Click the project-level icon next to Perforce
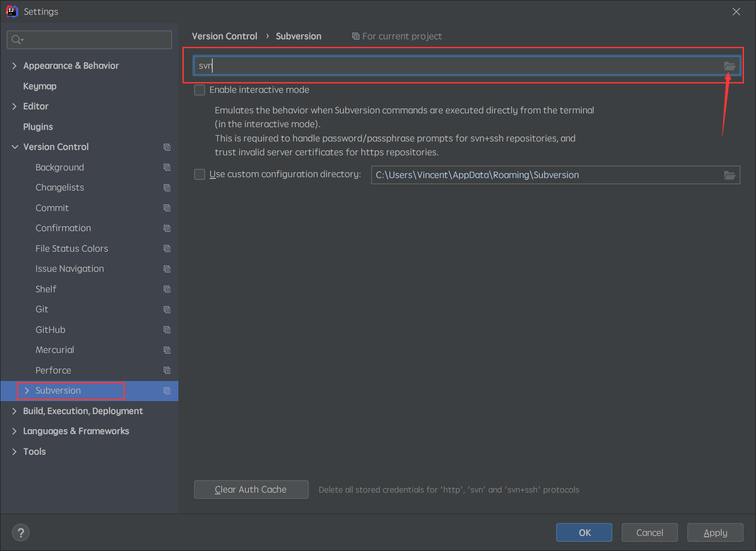 click(x=167, y=370)
